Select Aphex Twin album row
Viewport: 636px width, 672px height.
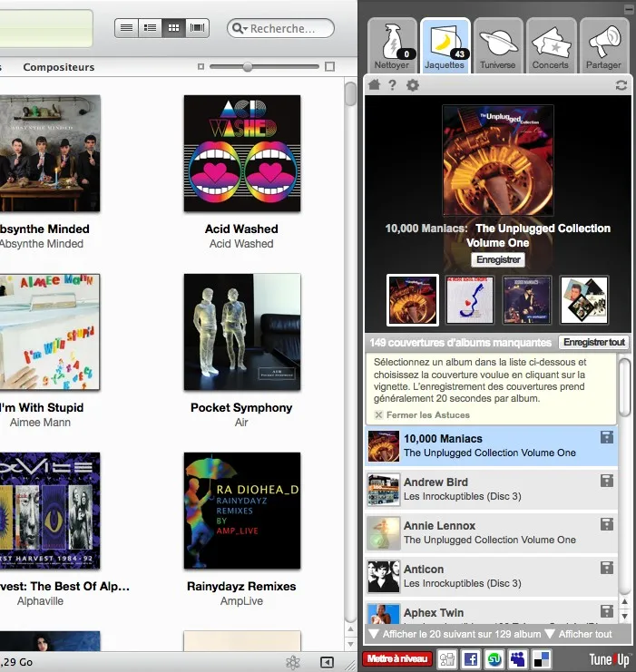click(492, 612)
